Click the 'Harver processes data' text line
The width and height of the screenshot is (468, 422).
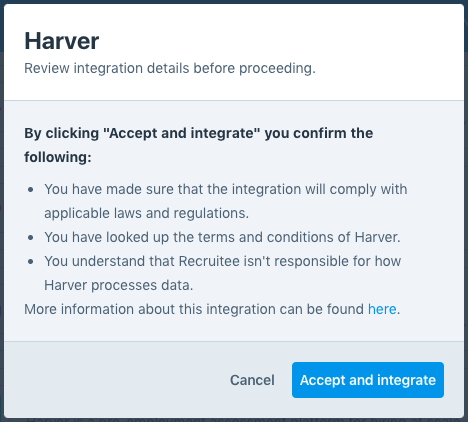(x=118, y=285)
